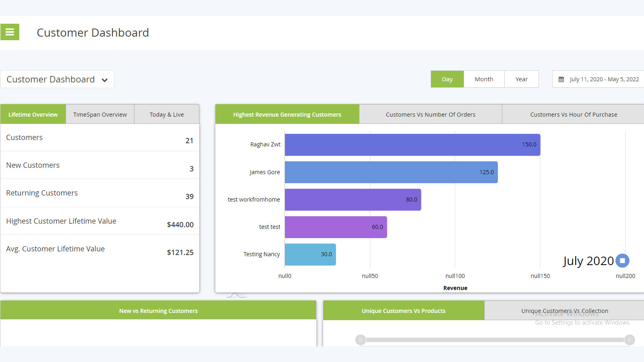
Task: Select the Day granularity toggle
Action: coord(447,79)
